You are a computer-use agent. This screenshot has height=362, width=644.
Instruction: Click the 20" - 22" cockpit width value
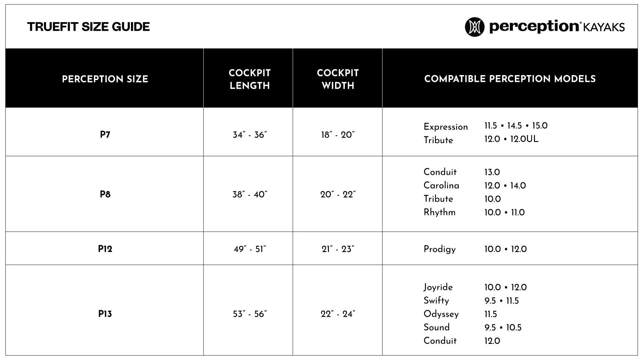338,194
